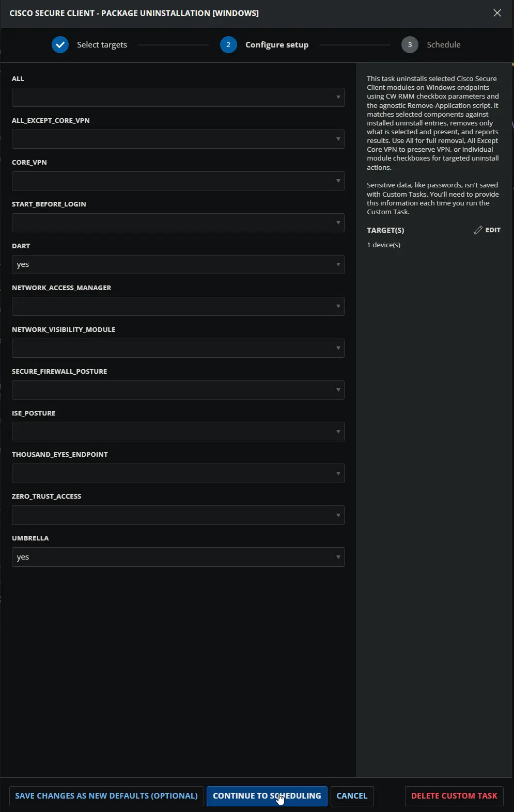Open the UMBRELLA dropdown showing yes
Viewport: 514px width, 812px height.
tap(178, 556)
